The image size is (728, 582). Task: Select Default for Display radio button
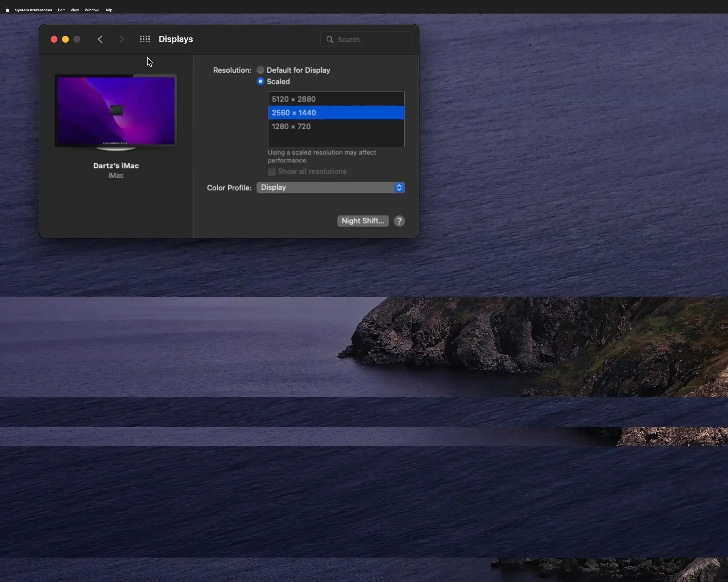click(260, 70)
